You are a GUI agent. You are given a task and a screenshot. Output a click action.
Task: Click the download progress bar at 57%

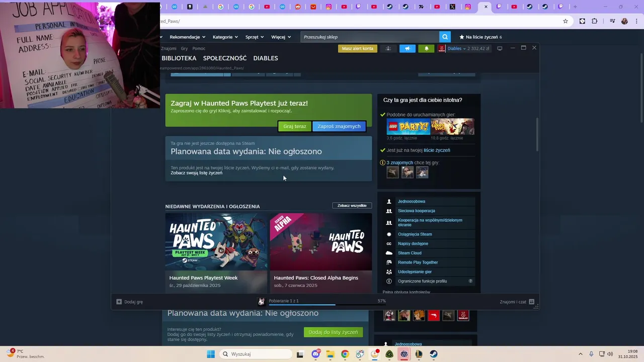pyautogui.click(x=327, y=305)
